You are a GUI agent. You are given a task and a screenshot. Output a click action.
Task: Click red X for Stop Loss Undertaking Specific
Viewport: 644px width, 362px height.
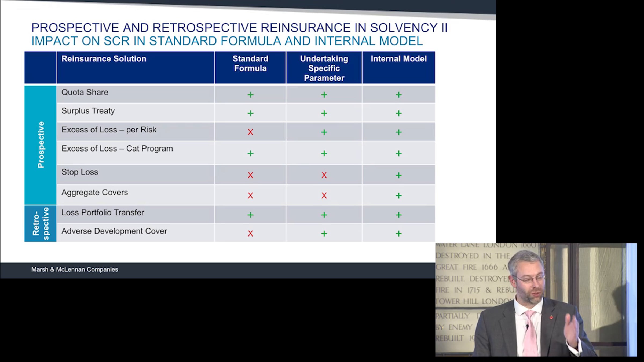pyautogui.click(x=324, y=175)
